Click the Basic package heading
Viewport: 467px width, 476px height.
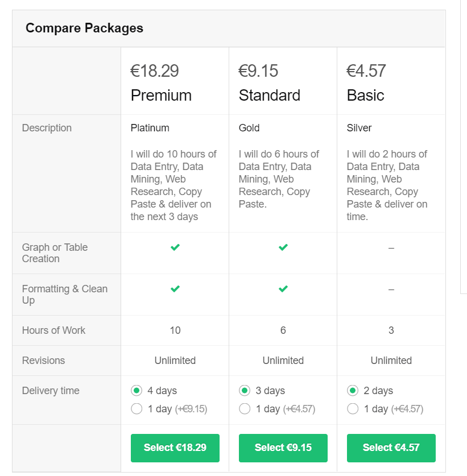[x=365, y=96]
